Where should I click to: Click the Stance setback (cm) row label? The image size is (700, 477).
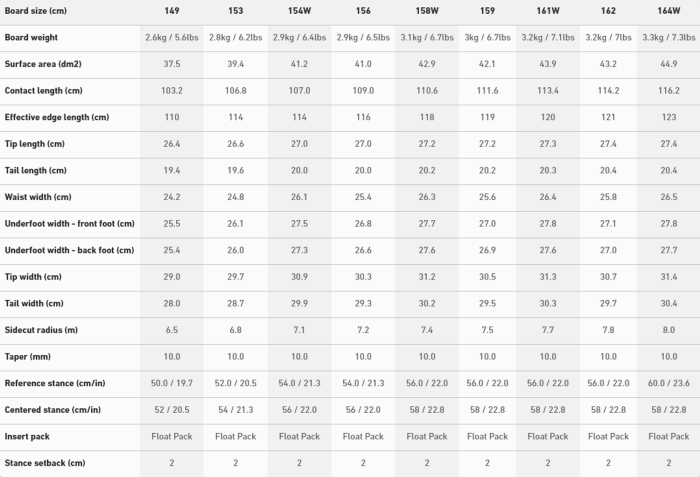[45, 463]
